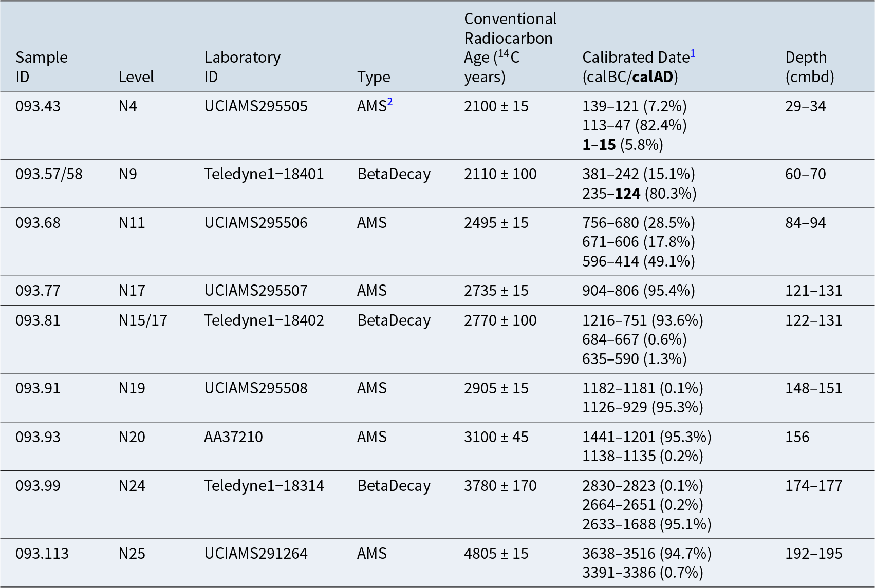Select sample ID cell 093.43
This screenshot has width=875, height=588.
[38, 106]
